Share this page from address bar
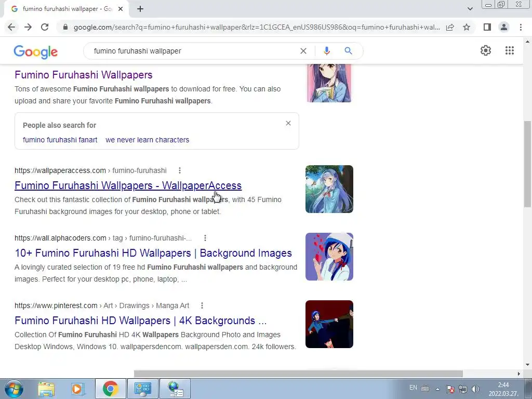Viewport: 532px width, 399px height. [450, 27]
